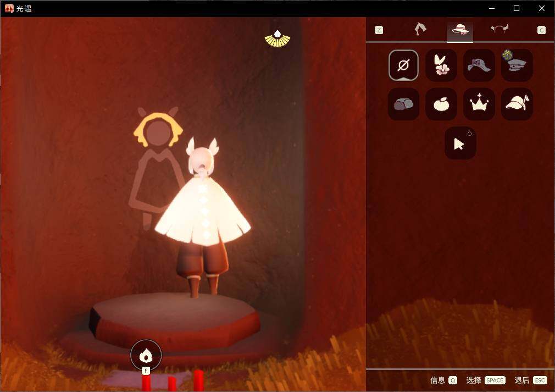Equip the flower and leaf hair ornament
Image resolution: width=555 pixels, height=392 pixels.
pyautogui.click(x=441, y=65)
